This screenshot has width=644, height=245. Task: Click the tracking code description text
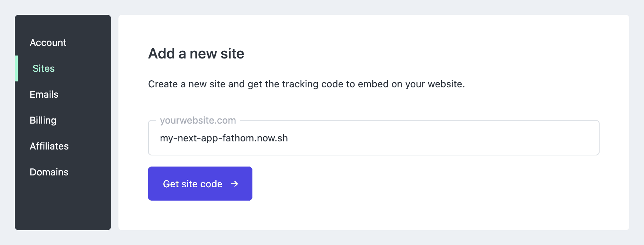pos(306,84)
